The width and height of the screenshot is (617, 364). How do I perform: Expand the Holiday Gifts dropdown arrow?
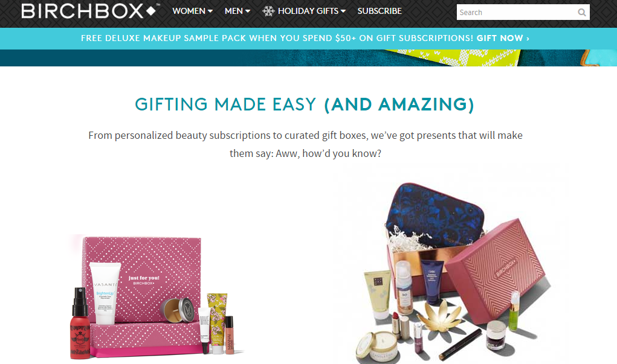343,11
